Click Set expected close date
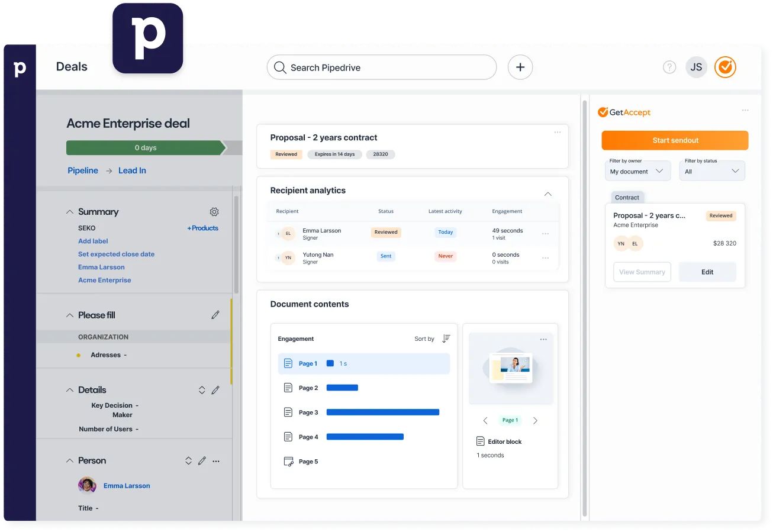This screenshot has height=532, width=773. coord(117,254)
